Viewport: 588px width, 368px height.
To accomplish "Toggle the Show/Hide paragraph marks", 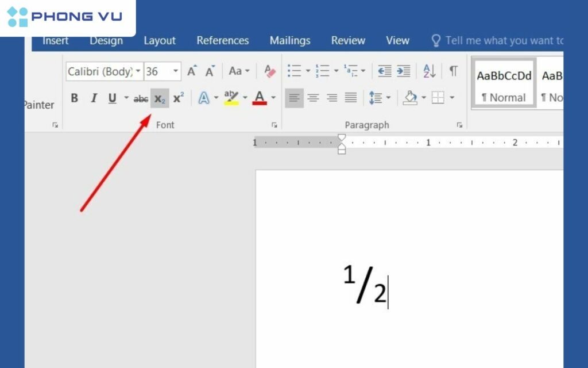I will (453, 71).
